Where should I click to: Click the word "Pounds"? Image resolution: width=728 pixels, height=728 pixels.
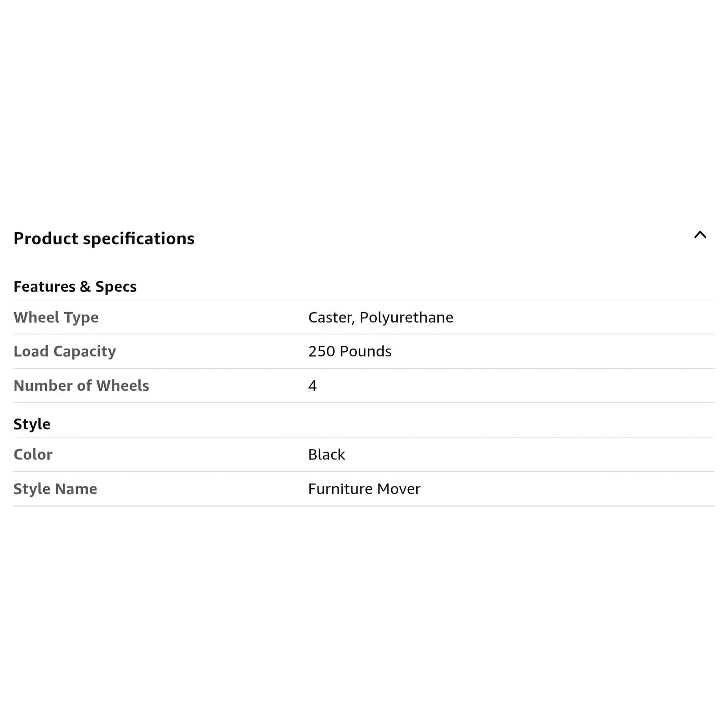(x=365, y=351)
